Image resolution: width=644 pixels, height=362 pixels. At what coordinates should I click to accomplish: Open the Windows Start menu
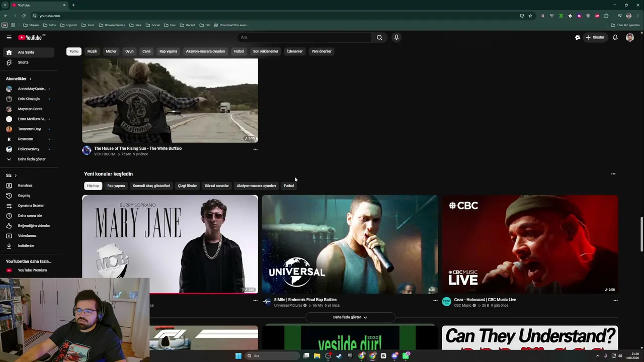coord(238,356)
